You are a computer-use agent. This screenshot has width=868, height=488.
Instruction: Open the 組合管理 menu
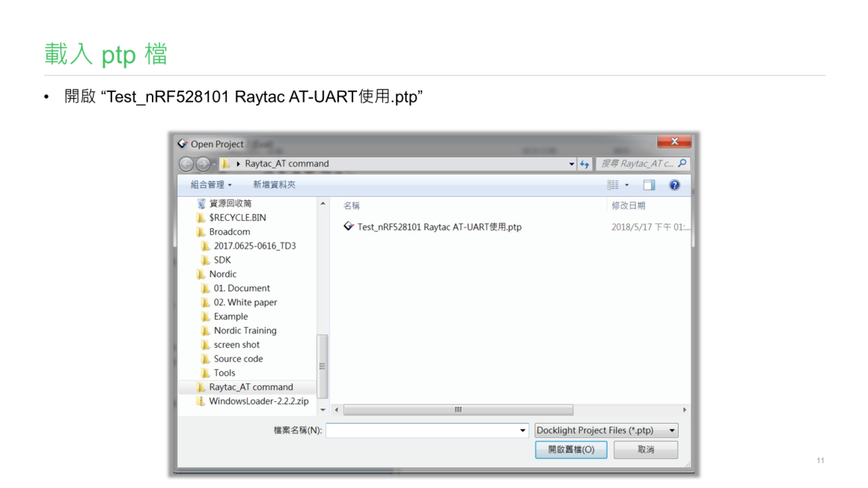click(x=211, y=185)
